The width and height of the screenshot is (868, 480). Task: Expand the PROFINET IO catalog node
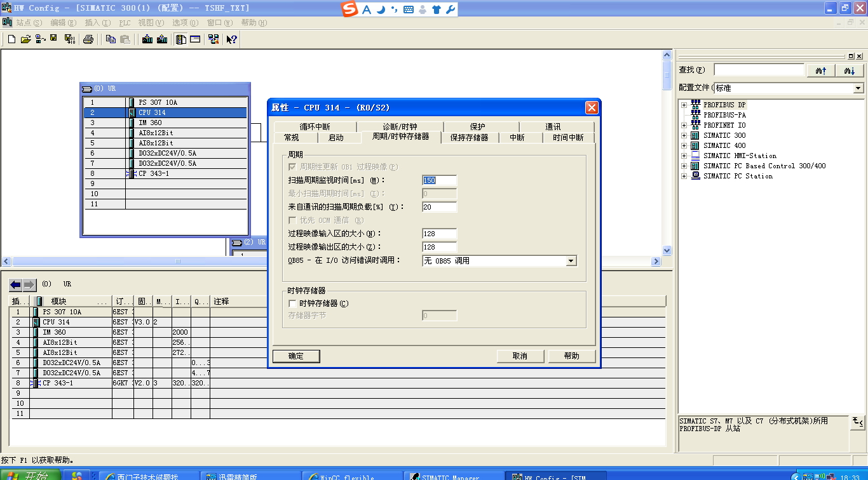tap(684, 125)
